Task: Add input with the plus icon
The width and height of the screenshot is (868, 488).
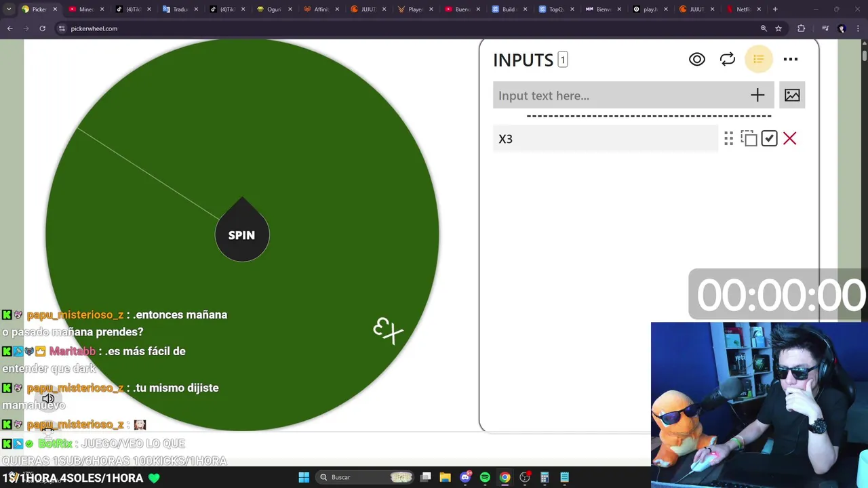Action: point(757,96)
